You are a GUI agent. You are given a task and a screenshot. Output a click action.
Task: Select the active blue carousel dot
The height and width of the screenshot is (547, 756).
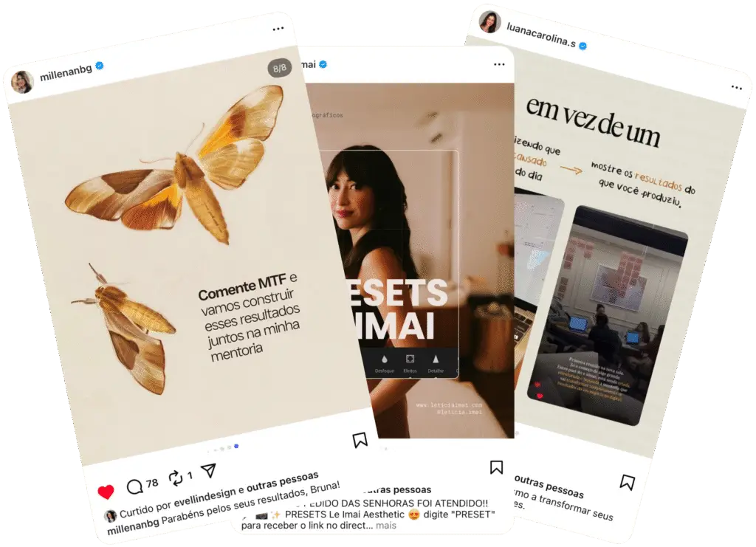click(236, 447)
